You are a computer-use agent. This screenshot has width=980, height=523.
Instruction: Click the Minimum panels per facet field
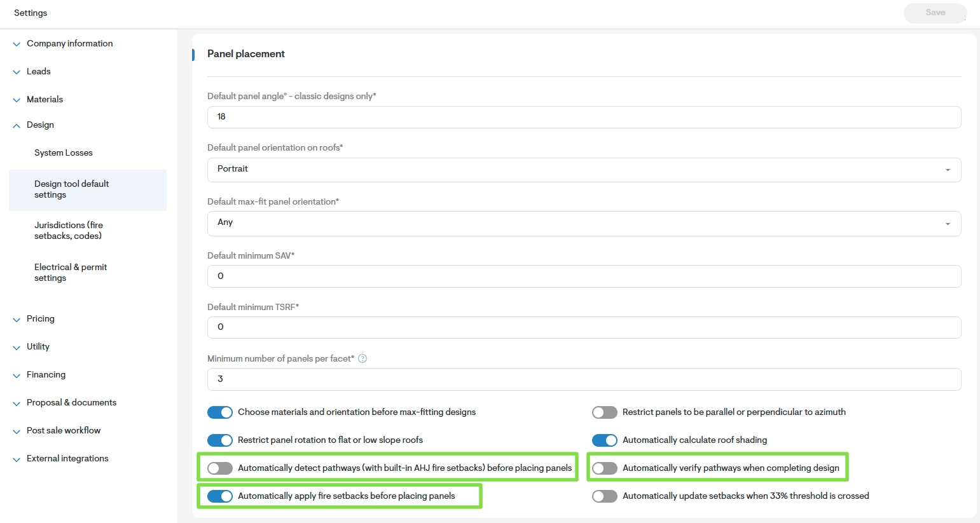(584, 379)
